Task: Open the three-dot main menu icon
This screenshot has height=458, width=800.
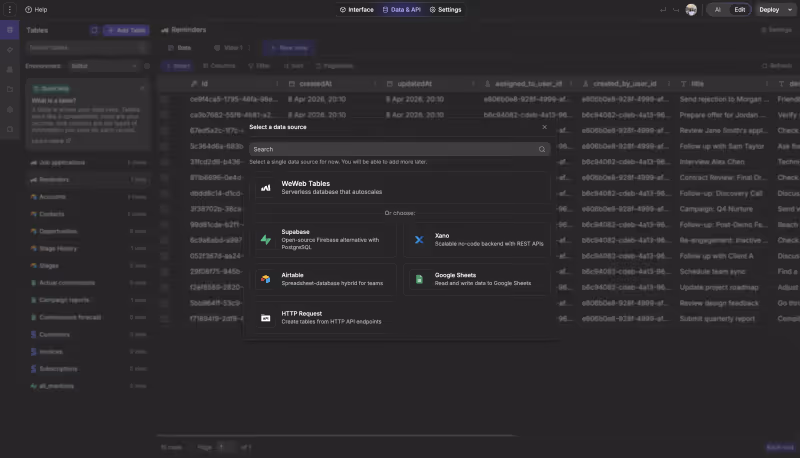Action: click(9, 10)
